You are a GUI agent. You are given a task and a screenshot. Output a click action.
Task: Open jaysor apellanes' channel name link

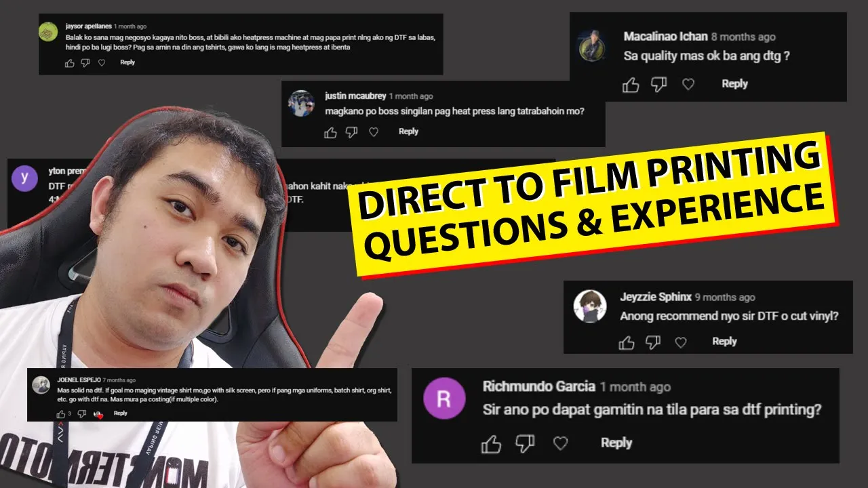pos(87,26)
